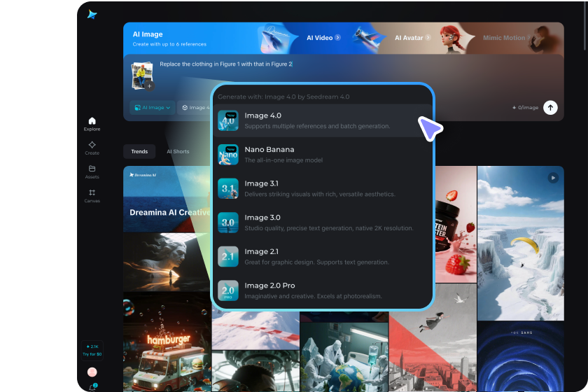Open the doctors treating Earth image
Screen dimensions: 588x392
(x=344, y=357)
